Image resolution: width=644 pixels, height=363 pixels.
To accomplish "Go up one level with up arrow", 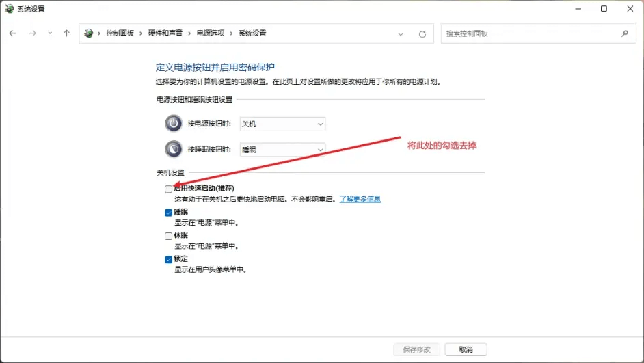I will (66, 33).
